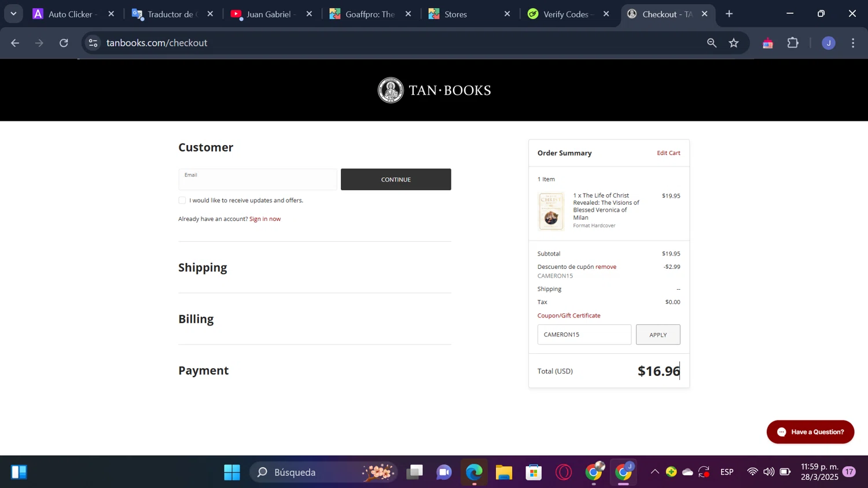The image size is (868, 488).
Task: Click the browser forward arrow
Action: (x=39, y=43)
